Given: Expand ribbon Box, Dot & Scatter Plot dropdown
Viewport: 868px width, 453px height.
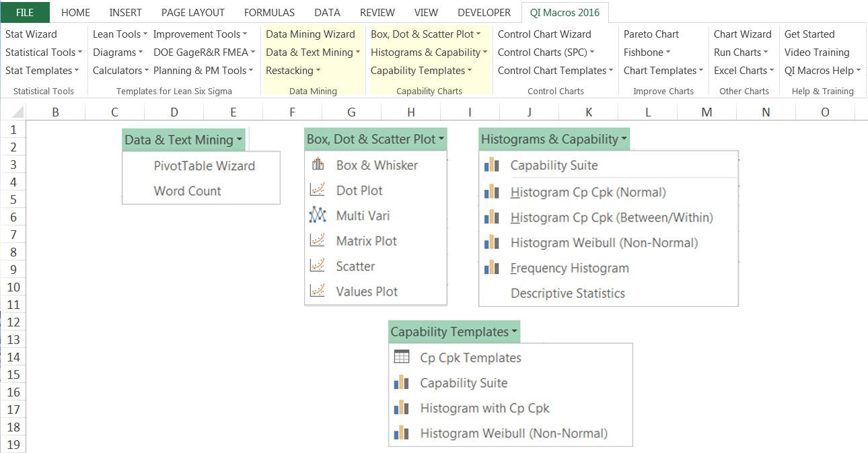Looking at the screenshot, I should (x=426, y=34).
